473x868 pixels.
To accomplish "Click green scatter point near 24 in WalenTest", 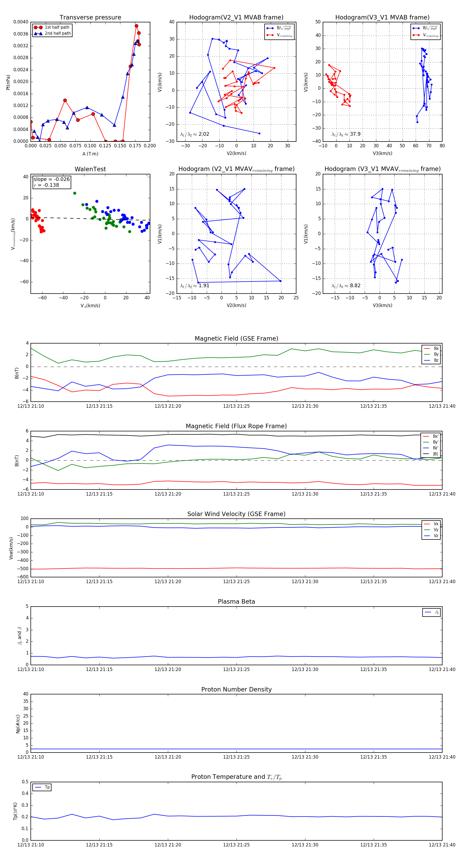I will [x=75, y=193].
